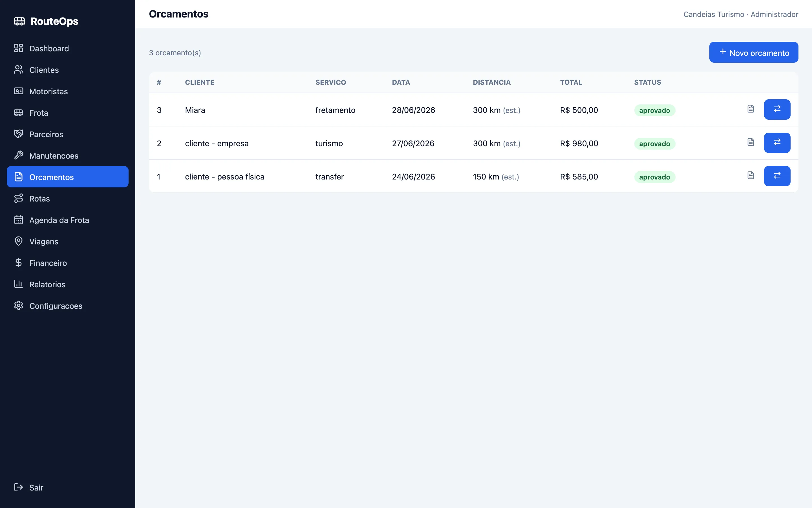812x508 pixels.
Task: Click the RouteOps bus logo icon
Action: (19, 21)
